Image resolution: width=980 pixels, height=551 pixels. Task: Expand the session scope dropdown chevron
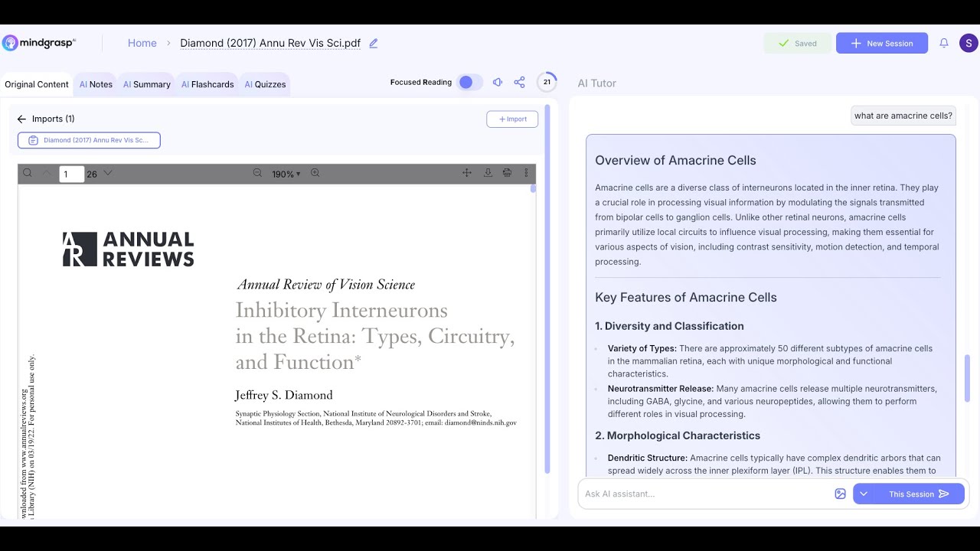[x=864, y=494]
